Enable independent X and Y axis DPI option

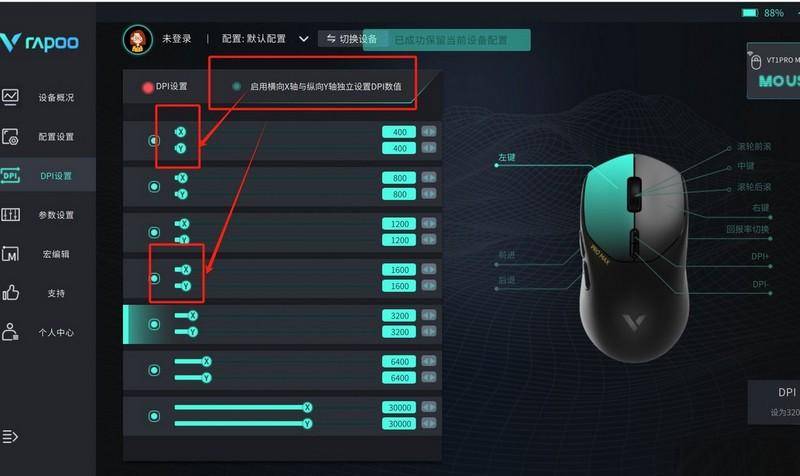point(237,86)
